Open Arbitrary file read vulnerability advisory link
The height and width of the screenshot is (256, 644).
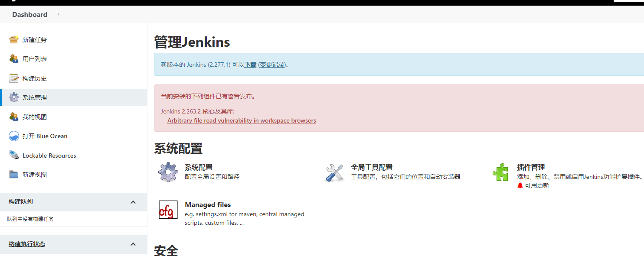tap(242, 120)
